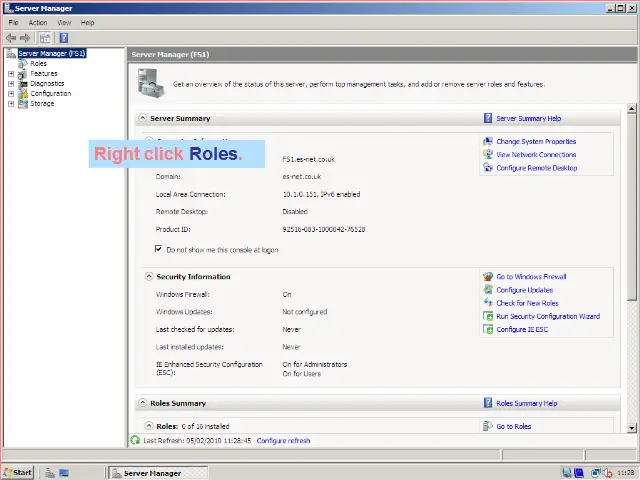Toggle 'Do not show me this console at logon'
Viewport: 640px width, 480px height.
tap(158, 249)
